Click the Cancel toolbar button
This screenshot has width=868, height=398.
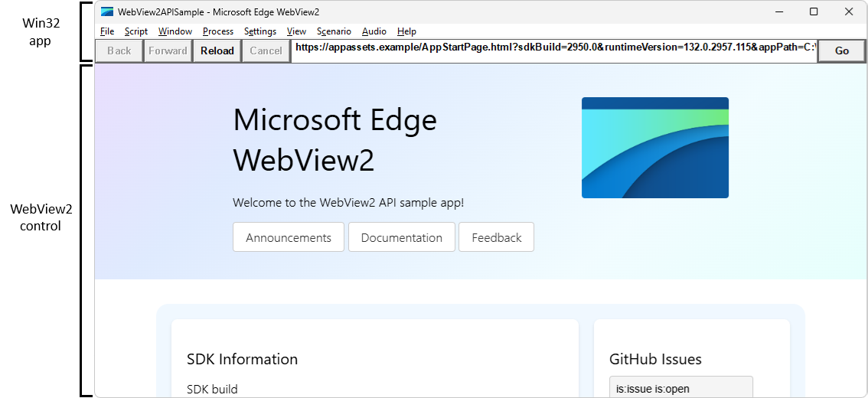click(x=266, y=51)
